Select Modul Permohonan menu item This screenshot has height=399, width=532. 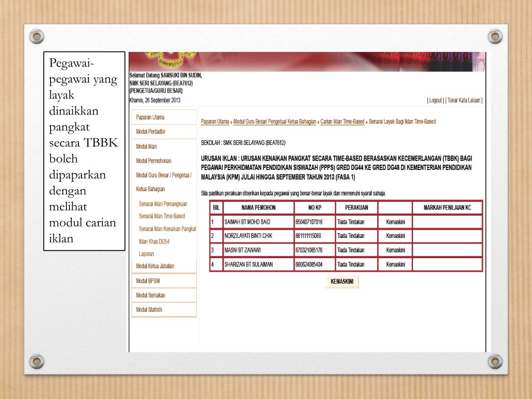(153, 161)
